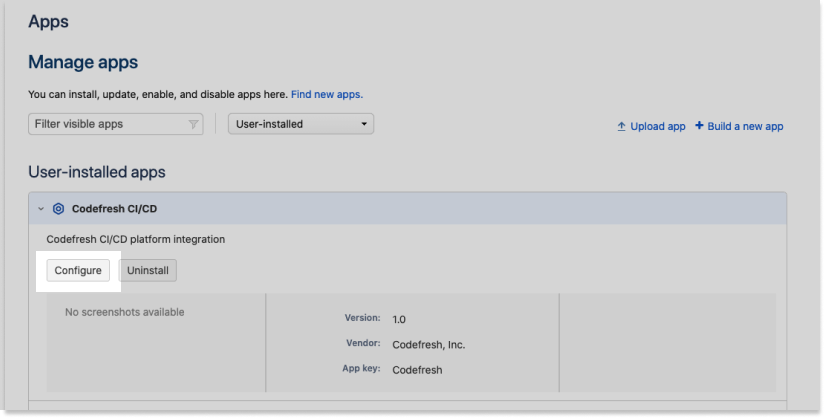Screen dimensions: 824x418
Task: Click the Codefresh hexagon app icon
Action: click(58, 209)
